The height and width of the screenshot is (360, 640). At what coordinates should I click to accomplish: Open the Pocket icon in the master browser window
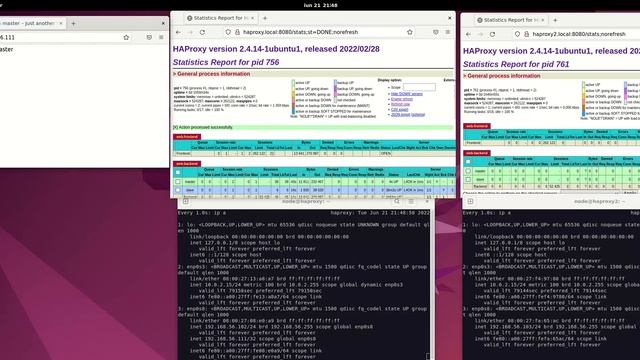pyautogui.click(x=149, y=37)
